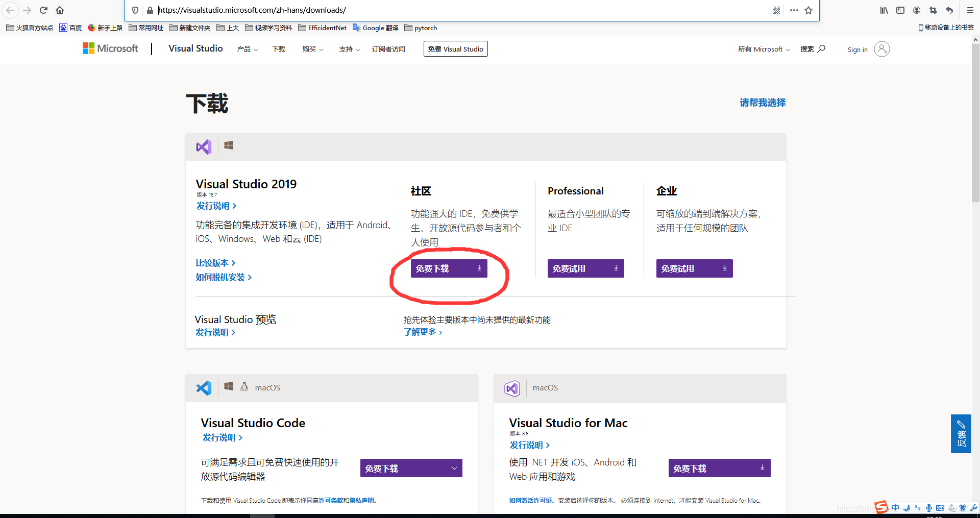Go to the browser home page icon

(x=60, y=10)
